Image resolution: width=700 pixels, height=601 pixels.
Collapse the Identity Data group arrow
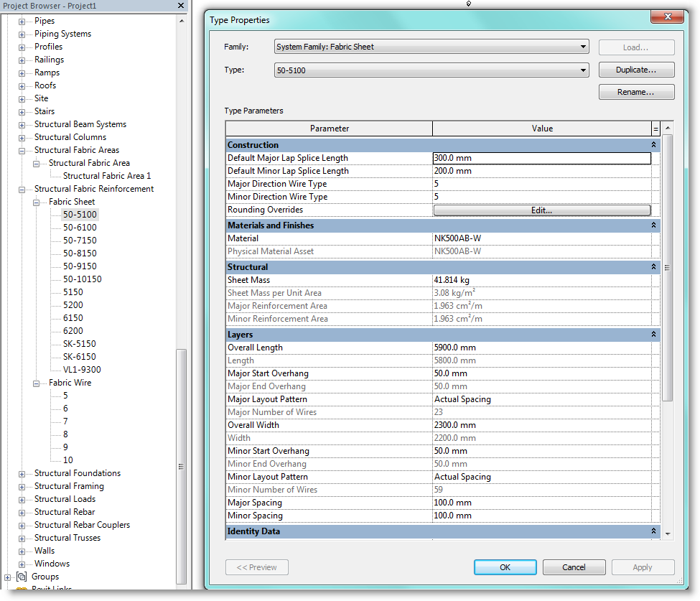[653, 531]
